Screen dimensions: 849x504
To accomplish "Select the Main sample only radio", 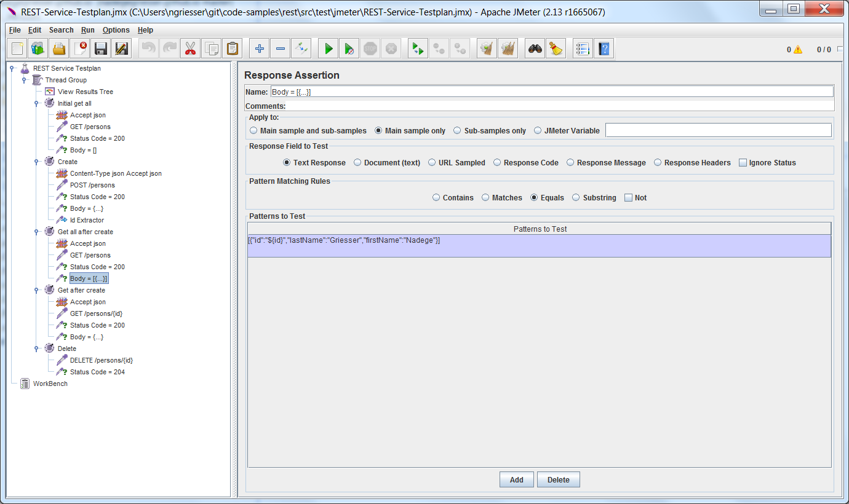I will point(410,131).
